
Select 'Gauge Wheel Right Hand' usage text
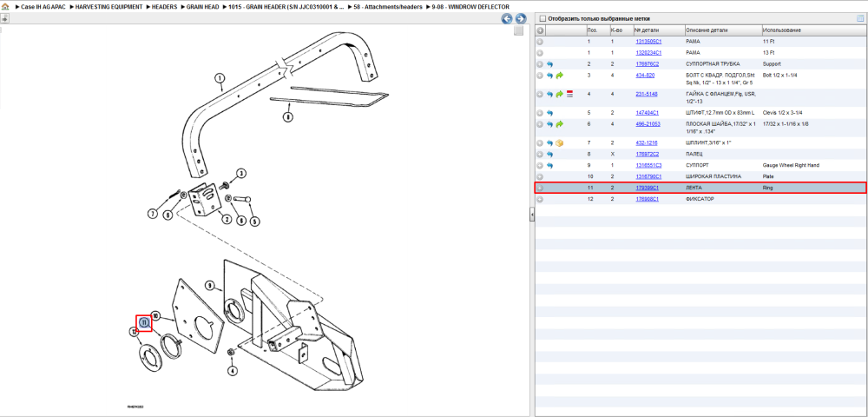(792, 166)
